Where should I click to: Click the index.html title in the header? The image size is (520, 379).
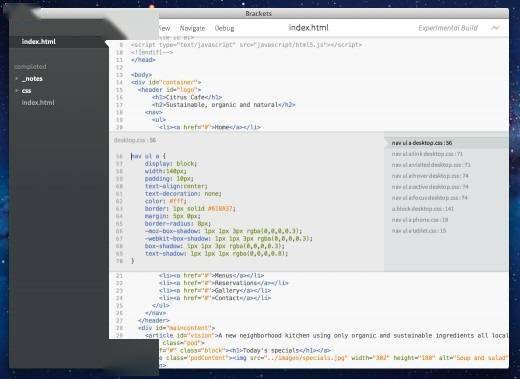tap(308, 28)
